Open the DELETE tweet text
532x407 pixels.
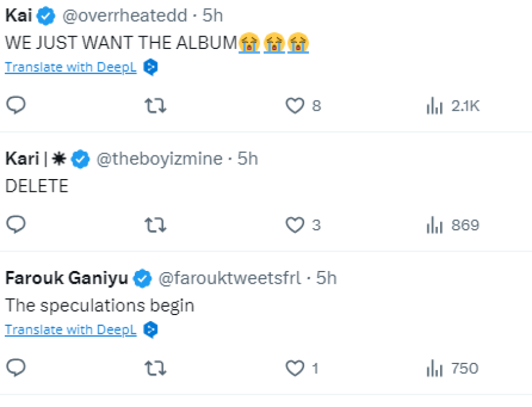click(x=36, y=186)
